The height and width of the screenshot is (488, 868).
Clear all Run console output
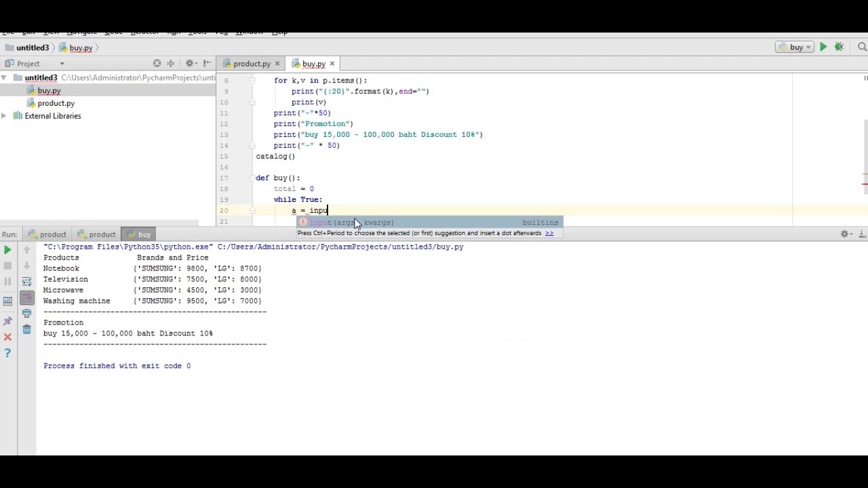click(27, 329)
